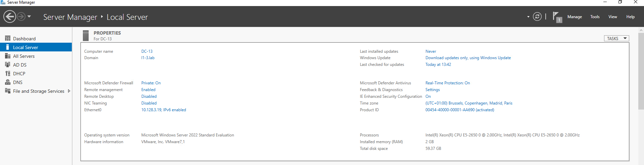
Task: Open the Tools menu
Action: tap(595, 17)
